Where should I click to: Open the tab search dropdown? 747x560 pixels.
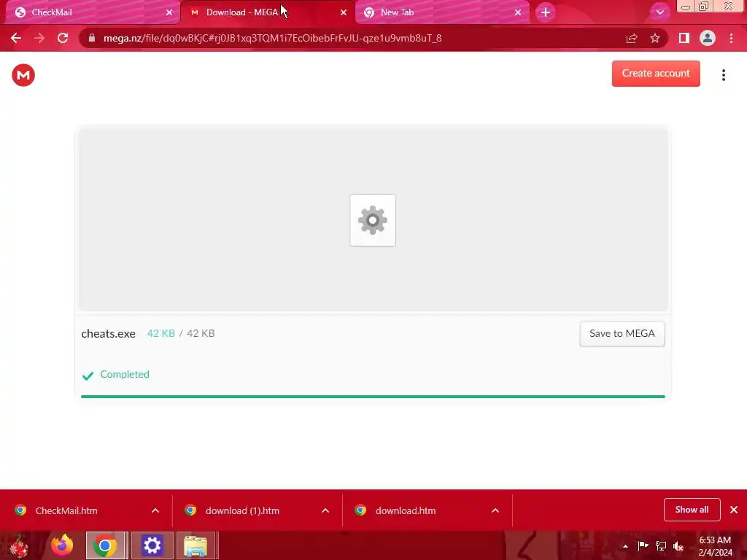click(659, 12)
